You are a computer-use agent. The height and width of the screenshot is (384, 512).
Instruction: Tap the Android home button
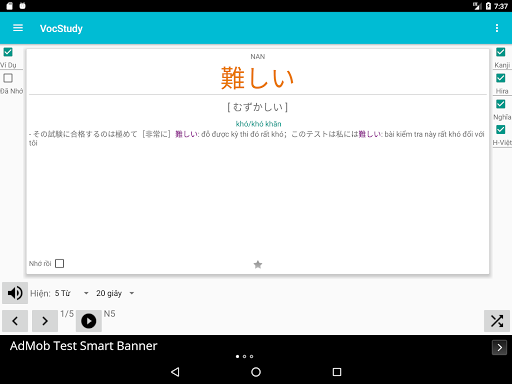click(256, 372)
